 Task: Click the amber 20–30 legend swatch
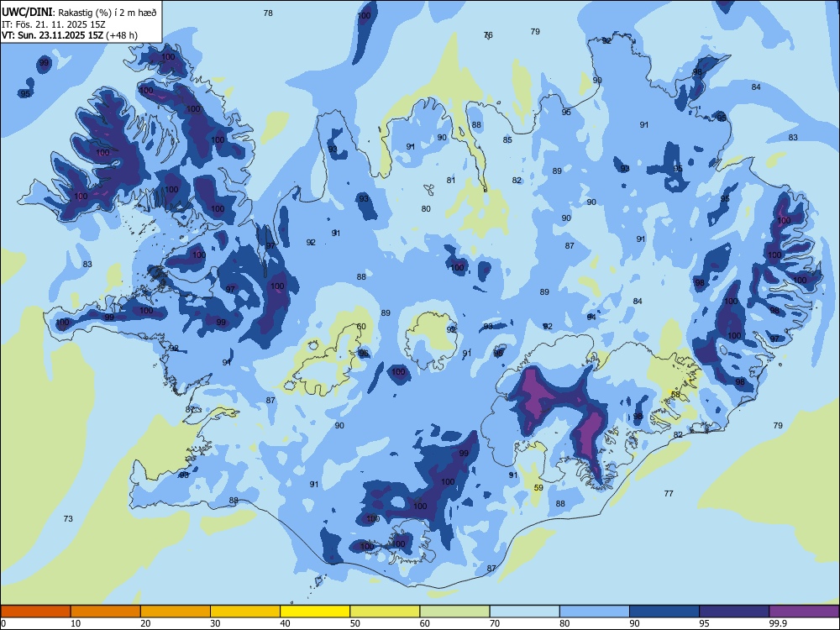coord(176,612)
